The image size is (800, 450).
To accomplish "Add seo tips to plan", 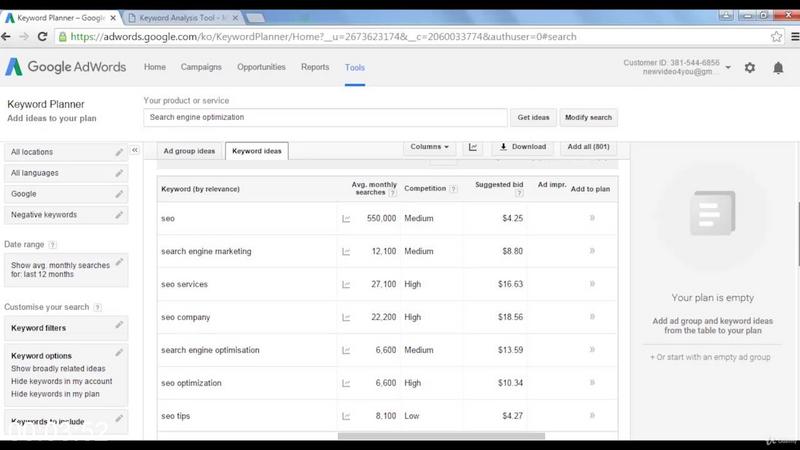I will [x=592, y=415].
